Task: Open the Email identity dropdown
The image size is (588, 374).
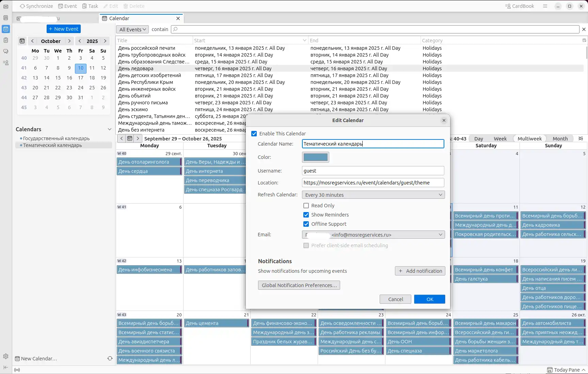Action: pyautogui.click(x=373, y=235)
